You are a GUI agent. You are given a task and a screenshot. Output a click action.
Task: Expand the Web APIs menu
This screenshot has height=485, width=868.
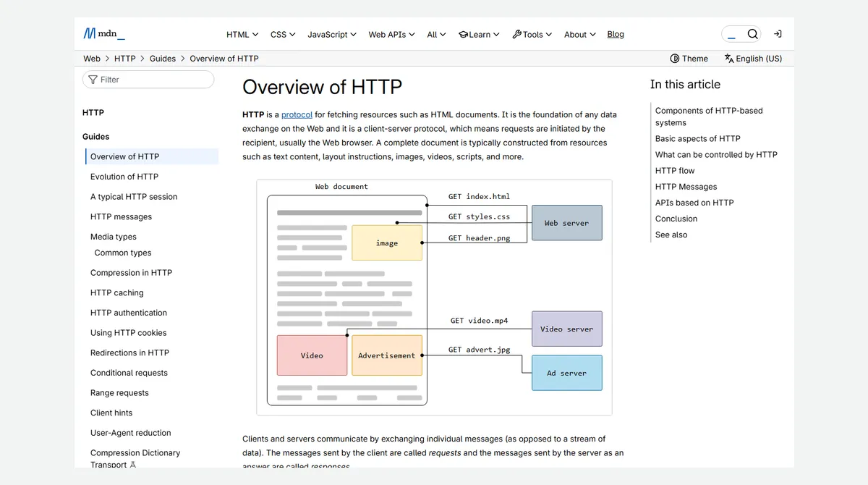pyautogui.click(x=391, y=34)
